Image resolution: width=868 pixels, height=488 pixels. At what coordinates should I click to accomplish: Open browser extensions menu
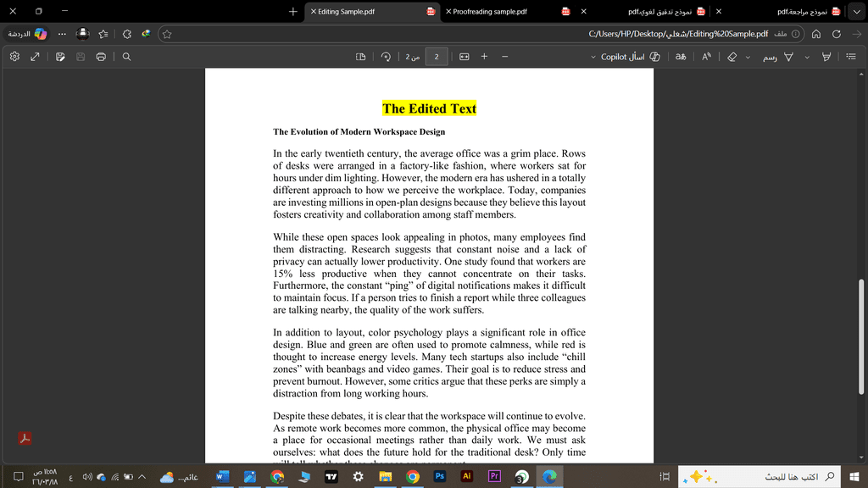(127, 34)
